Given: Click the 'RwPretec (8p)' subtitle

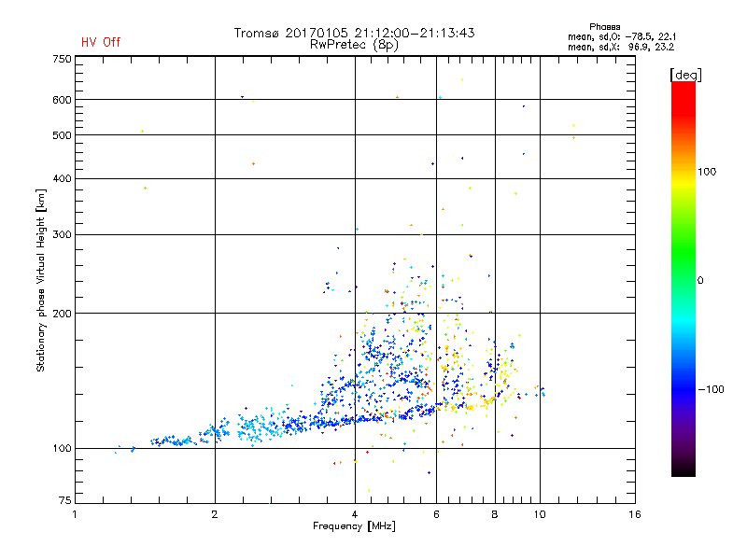Looking at the screenshot, I should click(x=354, y=45).
